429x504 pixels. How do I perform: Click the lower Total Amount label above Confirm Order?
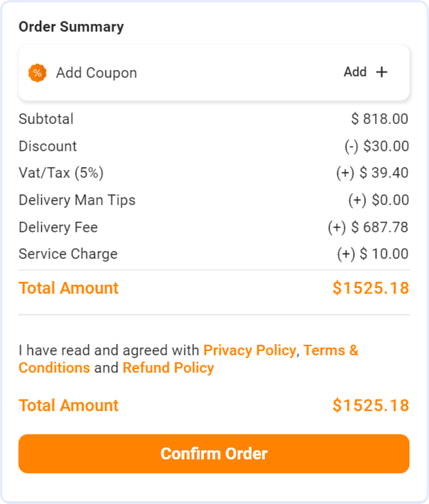pyautogui.click(x=68, y=405)
